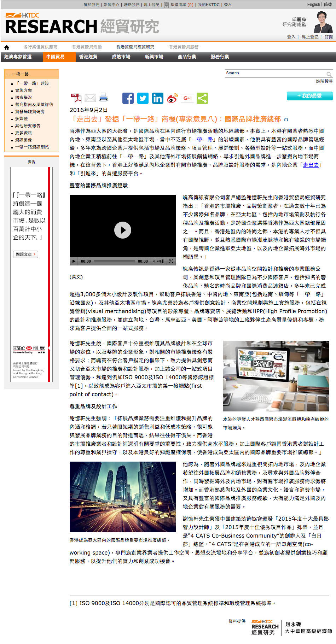Open 香港貿發局服務 in top navigation

[184, 47]
